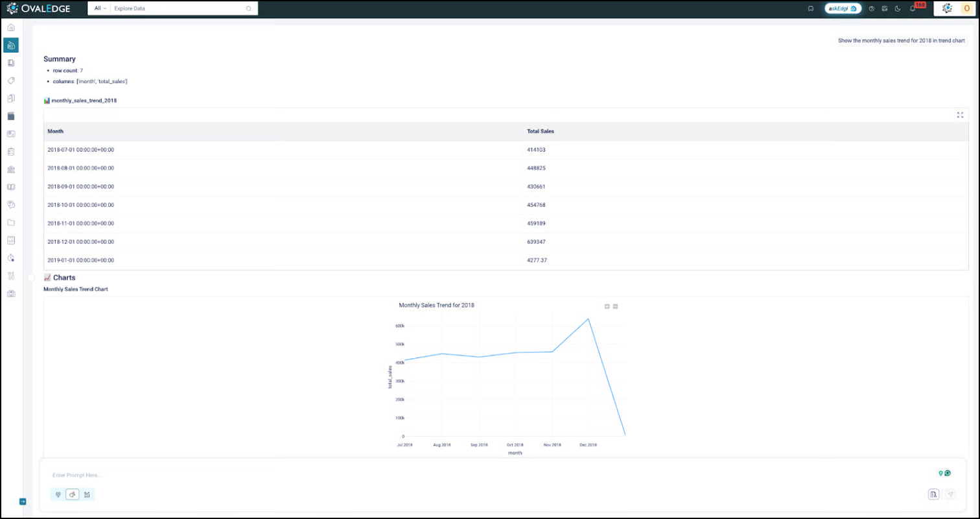Open the Home icon in left sidebar

(10, 28)
